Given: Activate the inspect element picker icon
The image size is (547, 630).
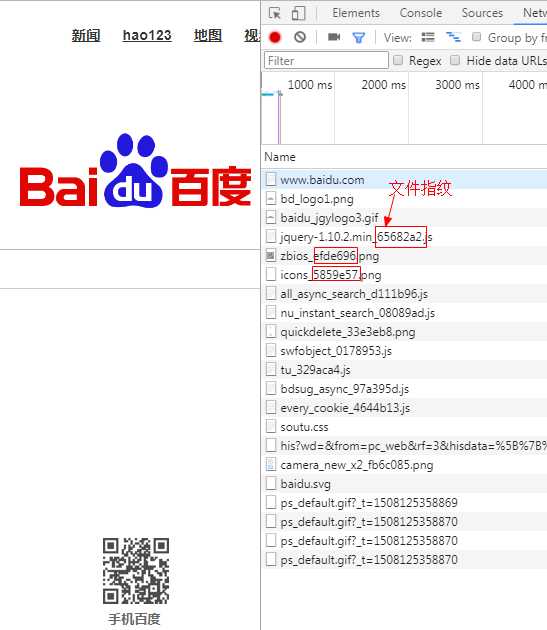Looking at the screenshot, I should 275,13.
